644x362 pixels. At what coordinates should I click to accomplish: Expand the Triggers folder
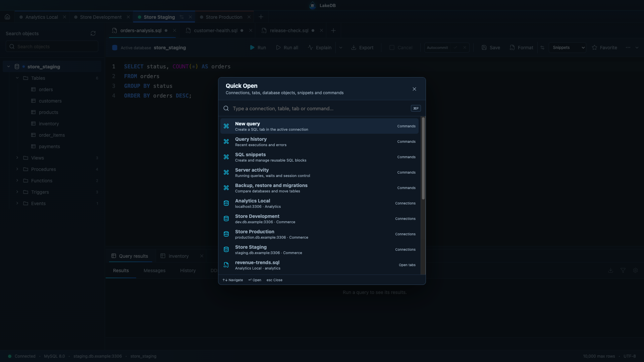click(x=17, y=192)
